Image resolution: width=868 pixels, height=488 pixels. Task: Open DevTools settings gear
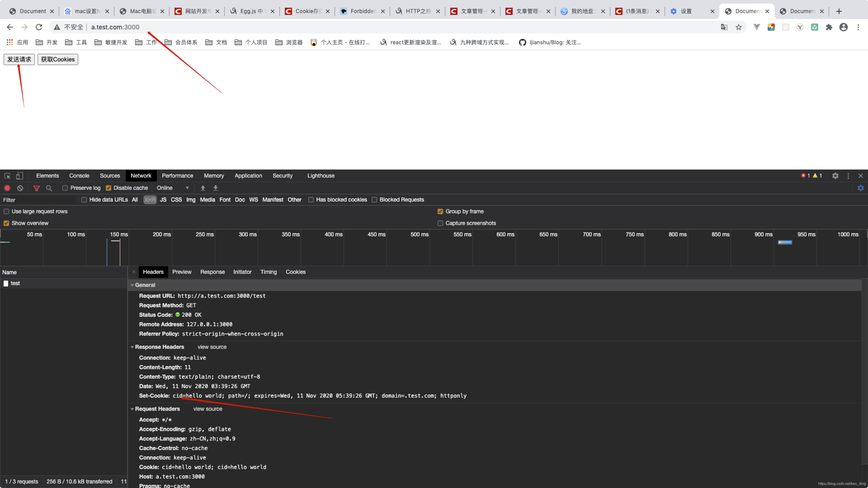coord(835,176)
